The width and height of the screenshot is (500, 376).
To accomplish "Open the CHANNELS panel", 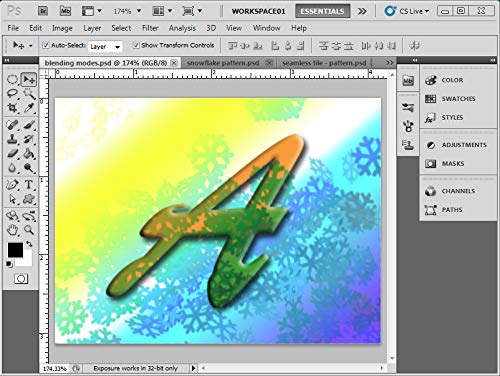I will coord(458,191).
